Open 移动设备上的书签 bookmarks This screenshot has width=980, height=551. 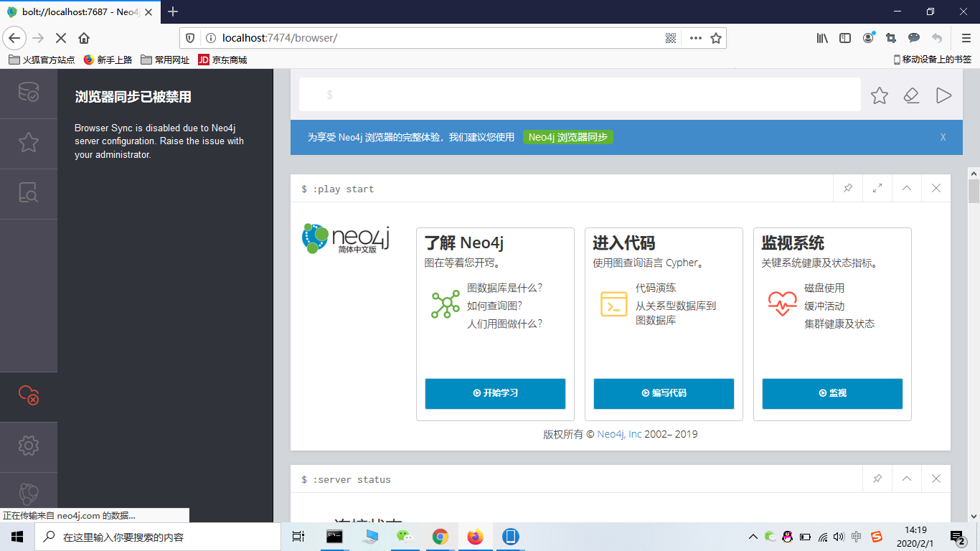pyautogui.click(x=932, y=60)
